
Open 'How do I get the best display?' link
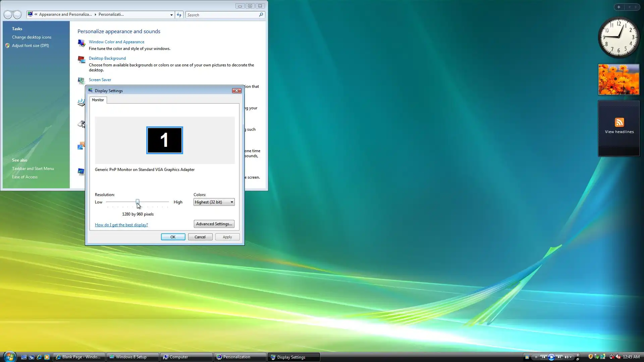coord(121,225)
